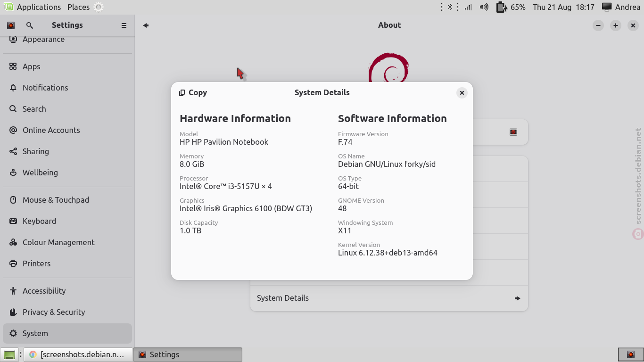Open the System Details row arrow
Screen dimensions: 644x362
point(517,298)
